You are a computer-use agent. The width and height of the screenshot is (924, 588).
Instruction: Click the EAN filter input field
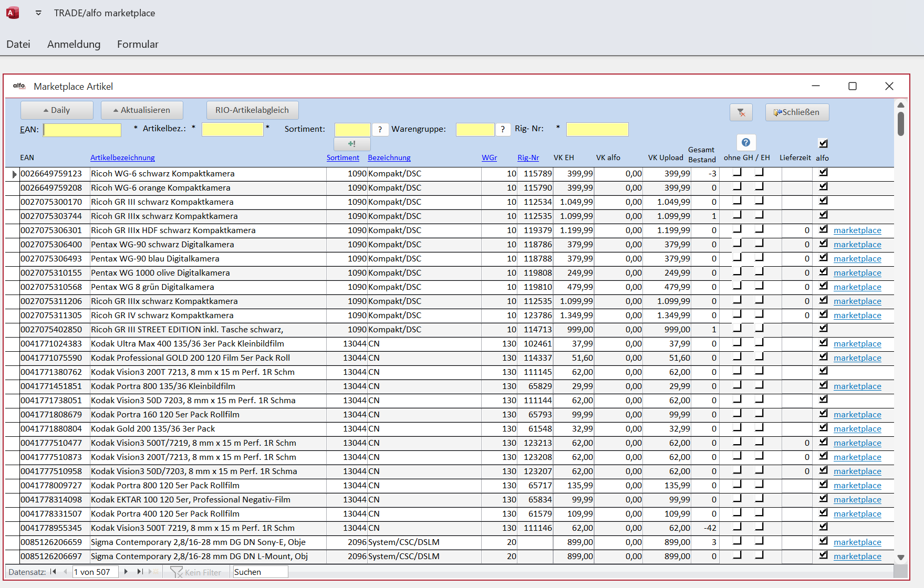pos(82,130)
